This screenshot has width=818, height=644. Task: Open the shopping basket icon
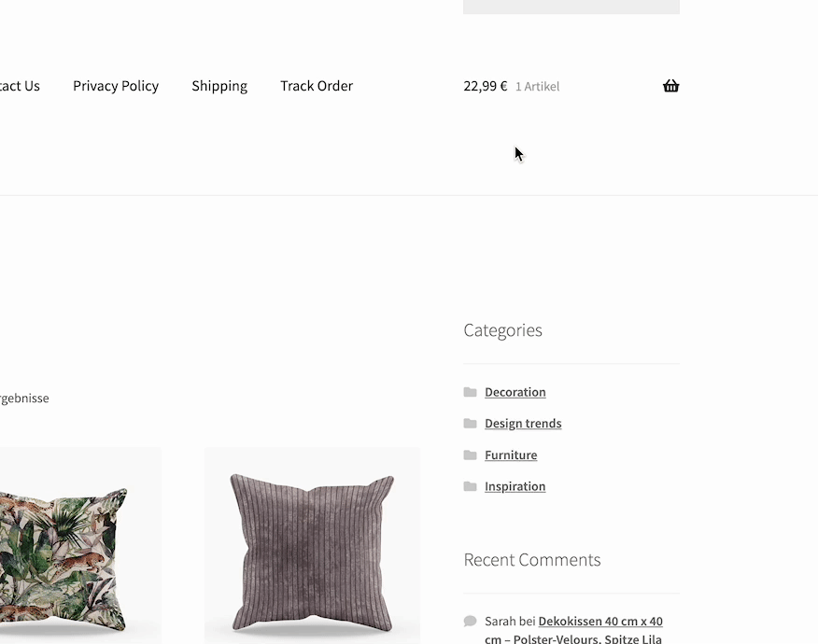pyautogui.click(x=670, y=86)
